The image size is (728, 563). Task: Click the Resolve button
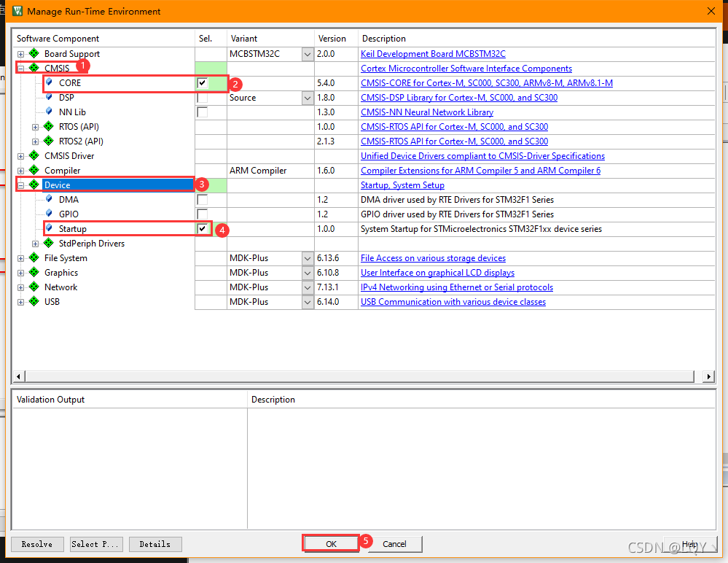(x=37, y=544)
